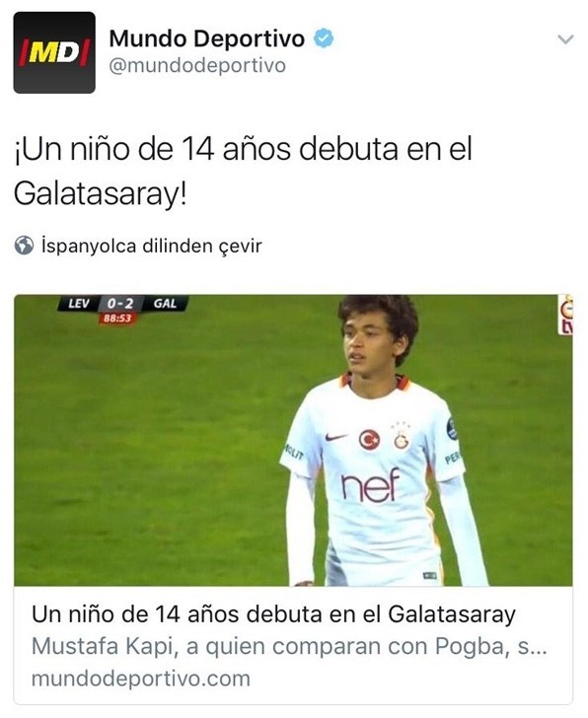Translate tweet via İspanyolca dilinden çevir
This screenshot has height=718, width=588.
coord(151,246)
